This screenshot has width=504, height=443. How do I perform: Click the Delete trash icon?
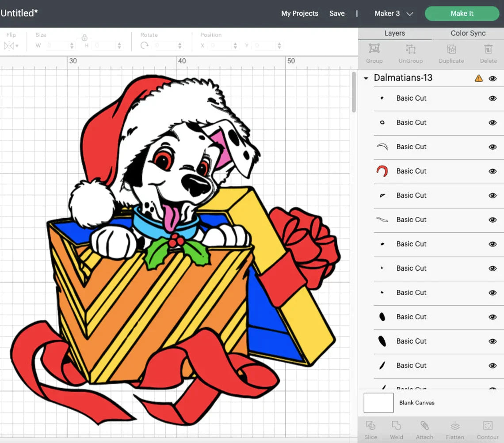[488, 49]
